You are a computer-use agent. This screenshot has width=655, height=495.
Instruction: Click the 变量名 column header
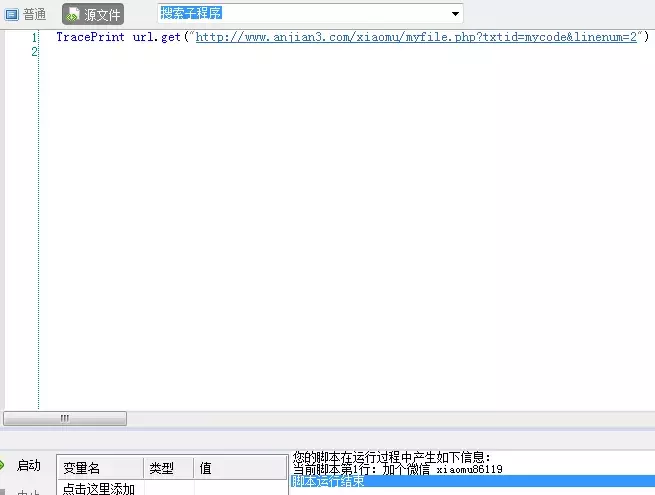tap(100, 468)
